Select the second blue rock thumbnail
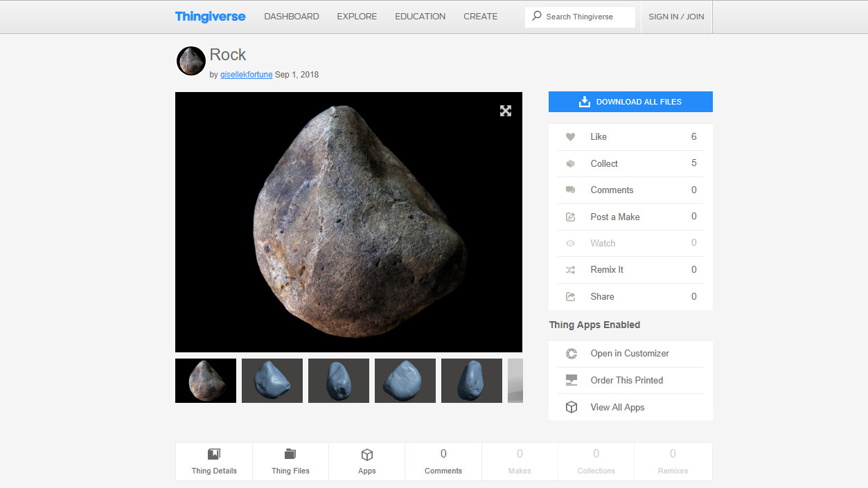This screenshot has width=868, height=488. coord(339,381)
